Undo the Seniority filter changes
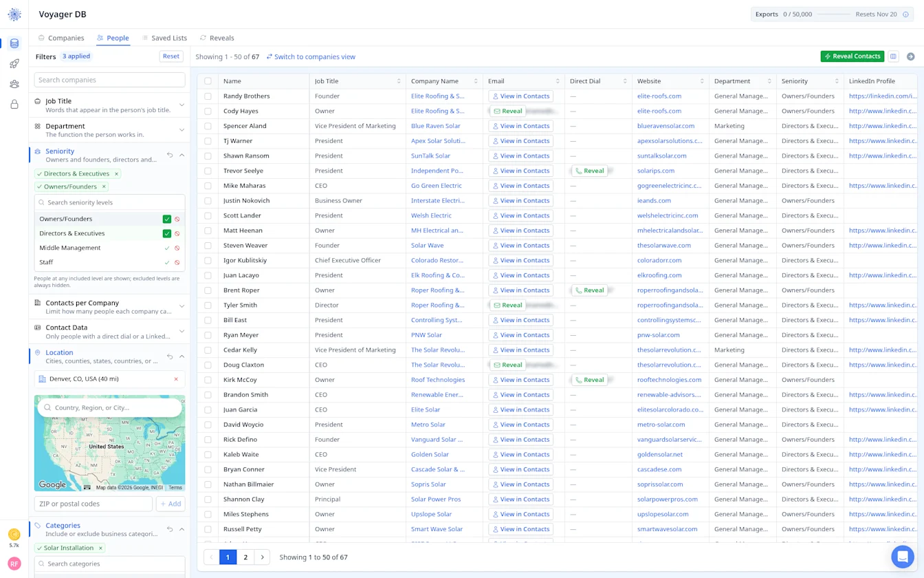Screen dimensions: 924x578 pyautogui.click(x=170, y=155)
